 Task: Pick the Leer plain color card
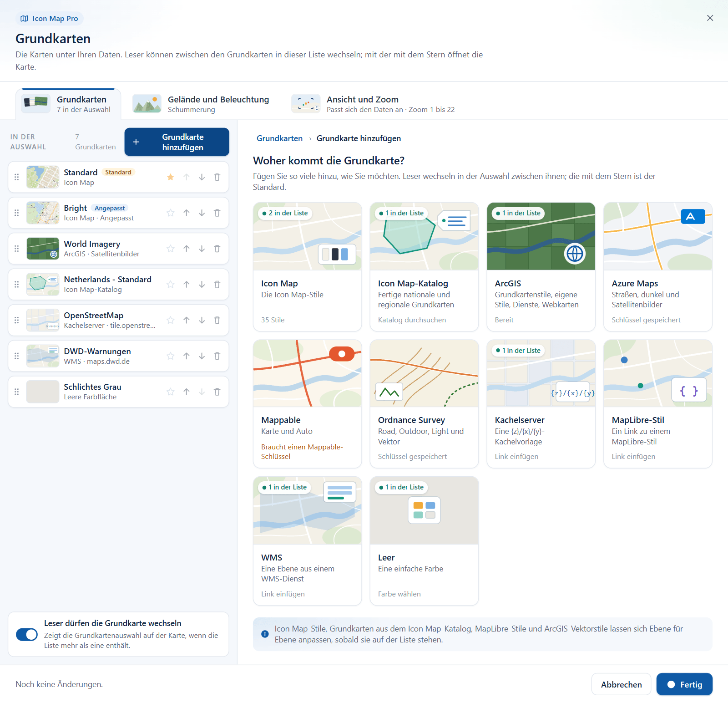(x=424, y=541)
